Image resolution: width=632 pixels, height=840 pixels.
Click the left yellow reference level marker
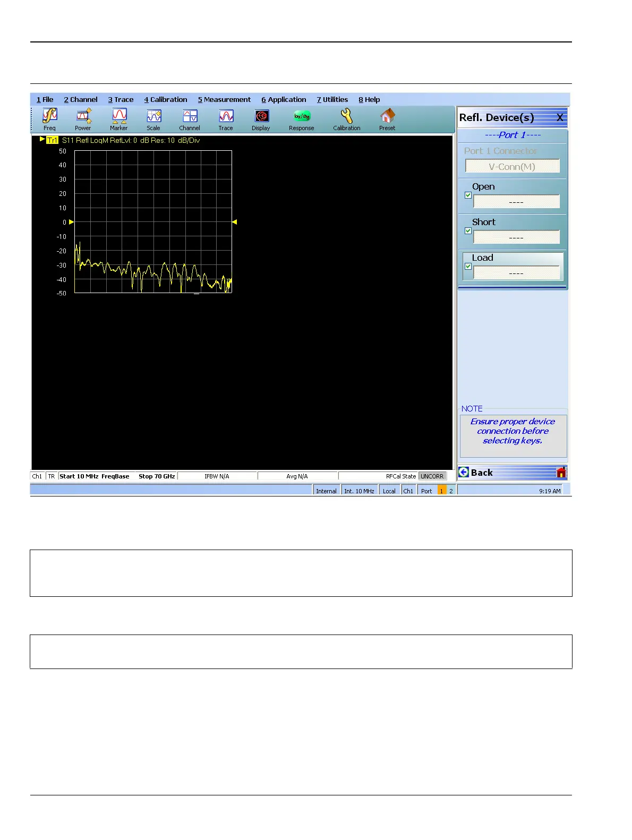[72, 222]
